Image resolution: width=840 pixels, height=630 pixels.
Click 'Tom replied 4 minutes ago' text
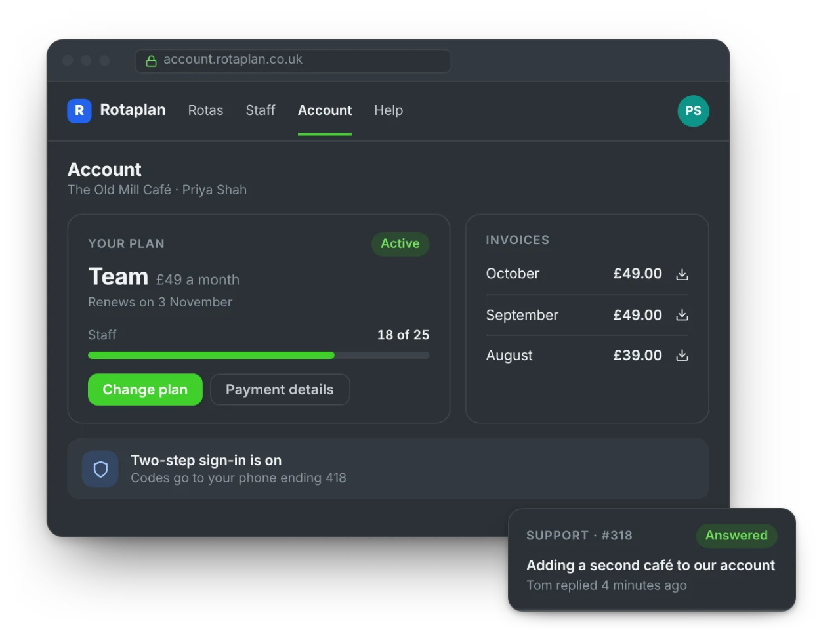click(x=606, y=585)
